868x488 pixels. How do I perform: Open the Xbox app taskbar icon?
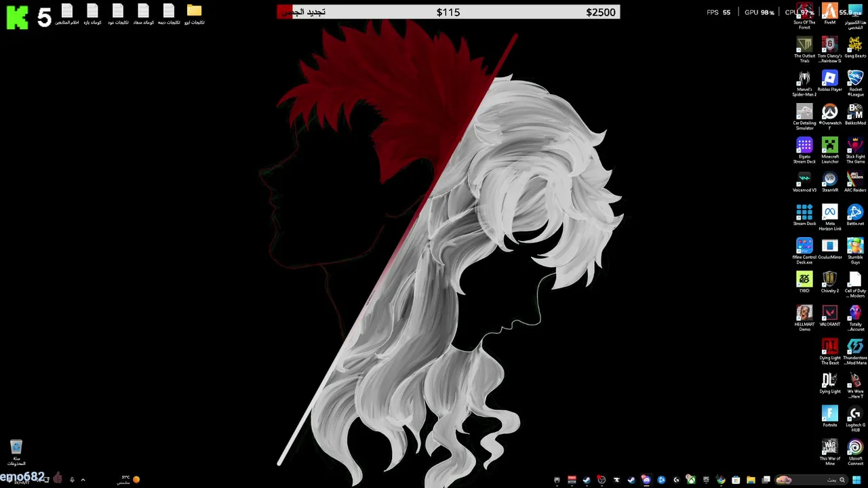[691, 480]
